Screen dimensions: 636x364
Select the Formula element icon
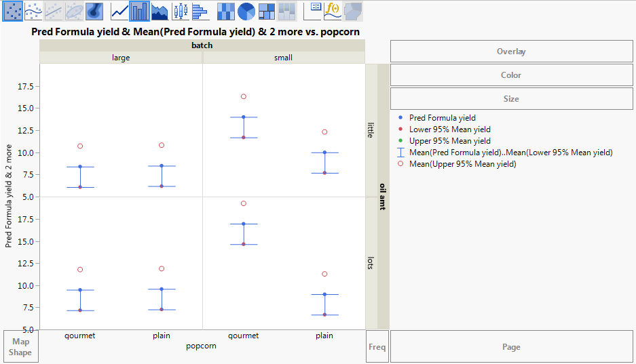(x=333, y=11)
